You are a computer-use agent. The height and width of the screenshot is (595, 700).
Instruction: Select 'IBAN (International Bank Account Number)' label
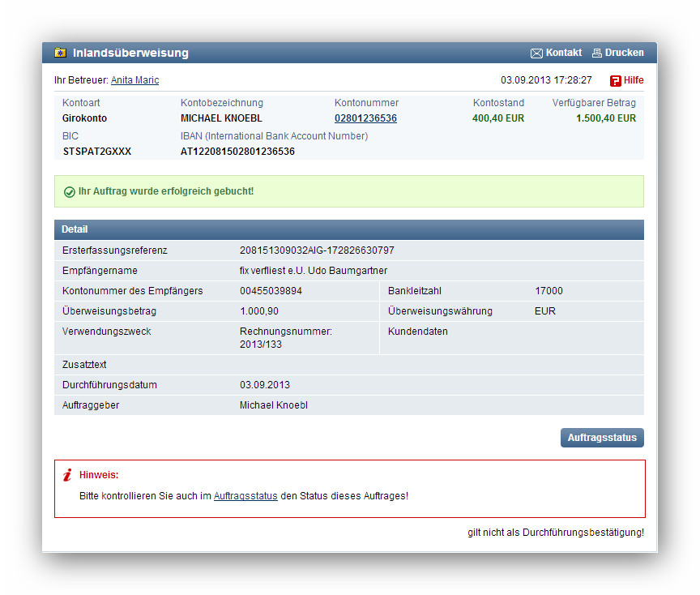pos(274,136)
